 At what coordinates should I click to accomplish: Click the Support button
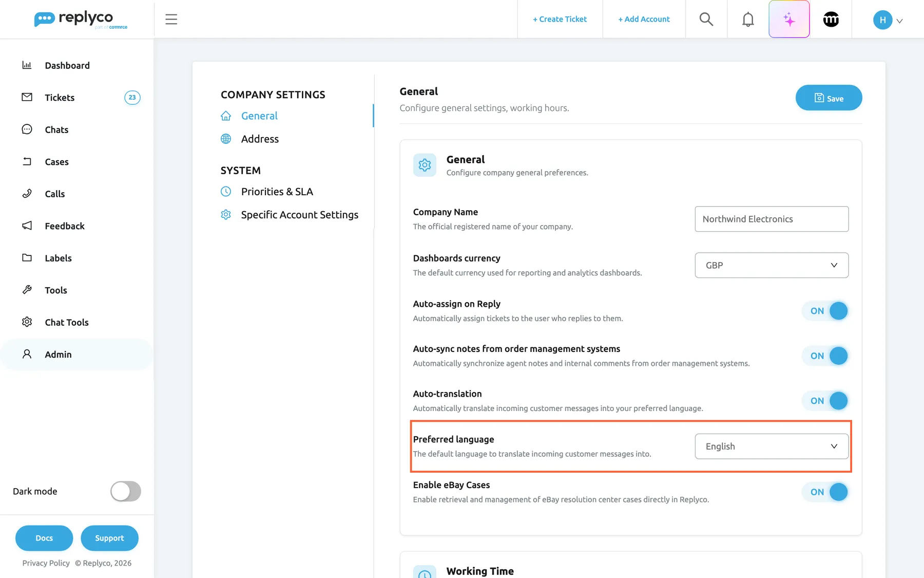coord(109,538)
